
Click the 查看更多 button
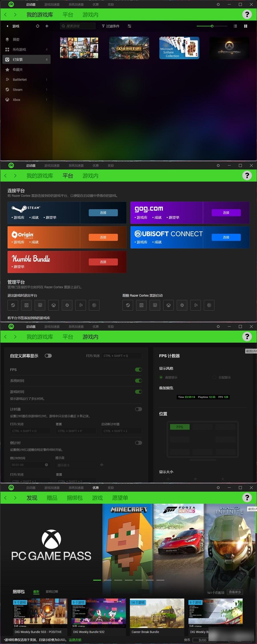click(235, 592)
